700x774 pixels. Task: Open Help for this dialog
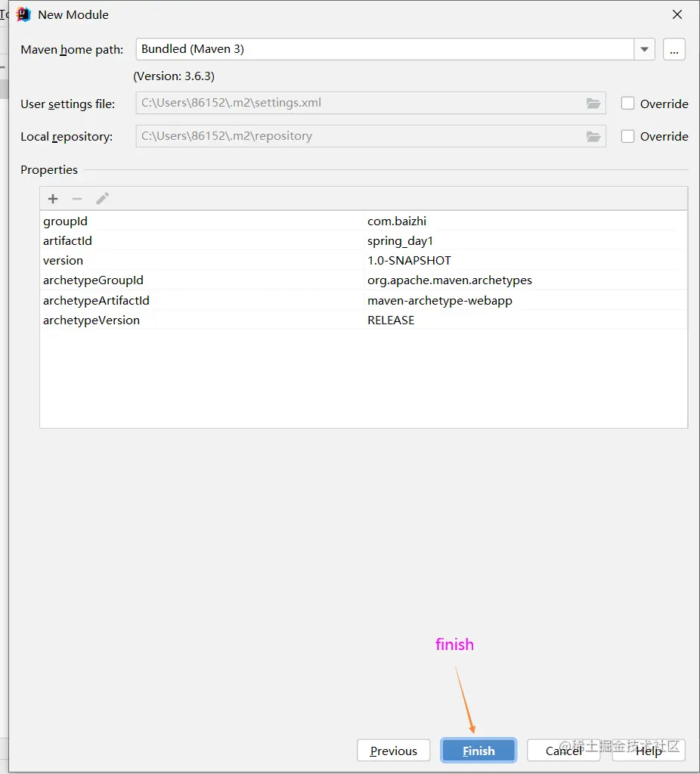[649, 751]
